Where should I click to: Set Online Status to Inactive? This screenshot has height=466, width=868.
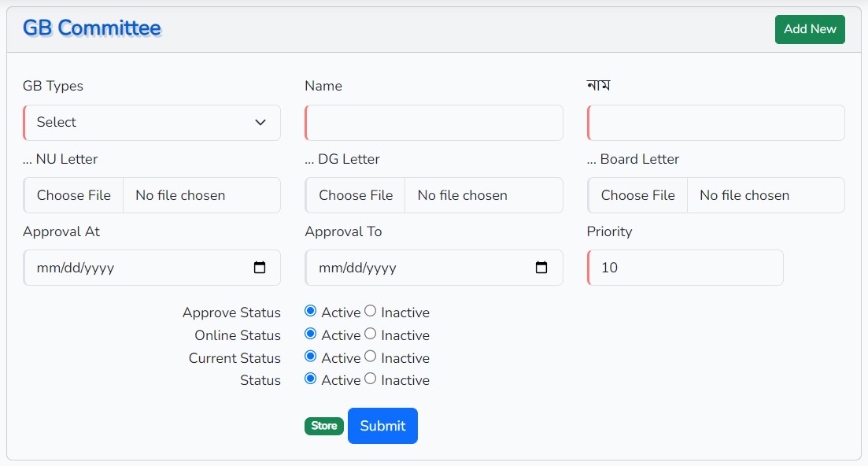click(x=371, y=334)
